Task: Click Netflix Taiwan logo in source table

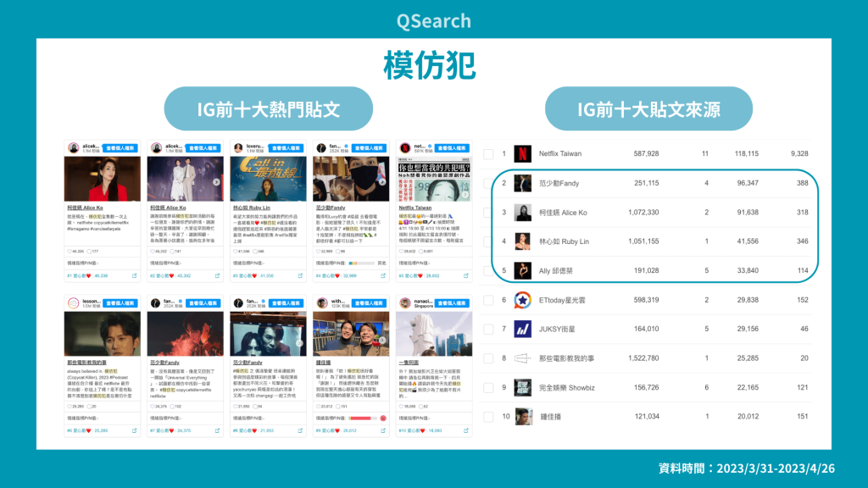Action: point(522,154)
